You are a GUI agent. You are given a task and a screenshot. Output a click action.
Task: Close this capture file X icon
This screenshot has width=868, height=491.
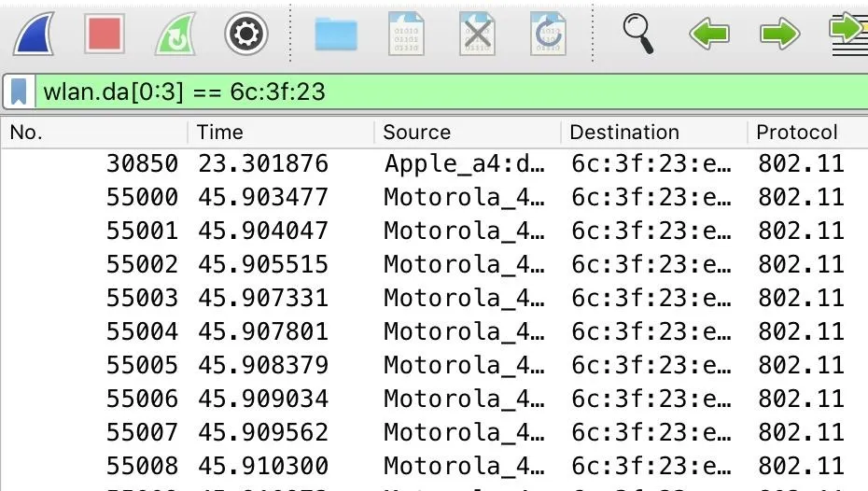pyautogui.click(x=477, y=34)
